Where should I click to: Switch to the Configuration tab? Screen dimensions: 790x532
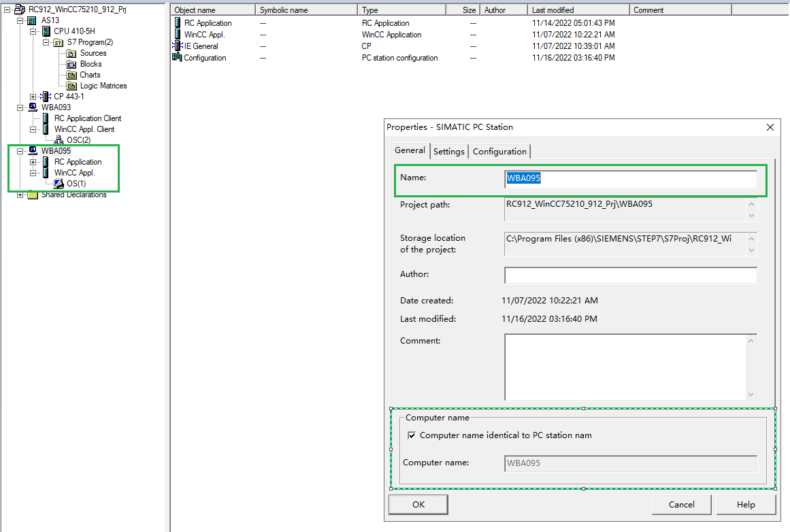(499, 152)
